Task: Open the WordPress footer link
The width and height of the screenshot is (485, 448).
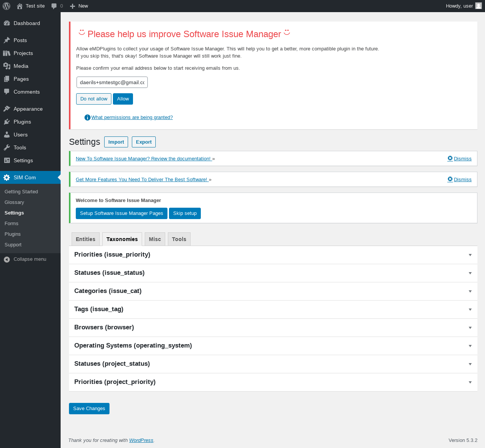Action: pyautogui.click(x=141, y=440)
